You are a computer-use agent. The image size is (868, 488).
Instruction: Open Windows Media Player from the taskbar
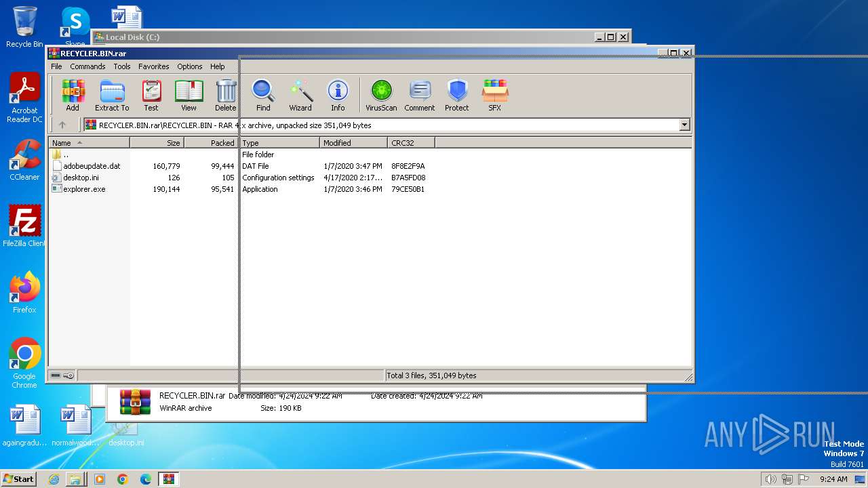(100, 479)
